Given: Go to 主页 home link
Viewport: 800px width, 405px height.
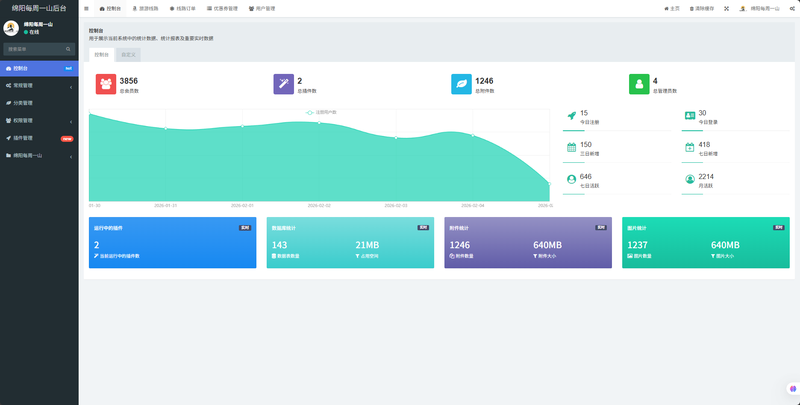Looking at the screenshot, I should 672,9.
